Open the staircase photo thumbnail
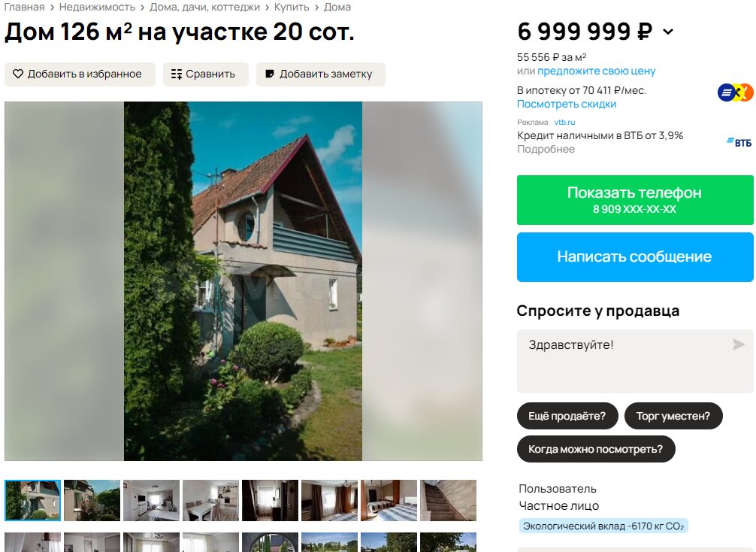Image resolution: width=756 pixels, height=552 pixels. (x=448, y=500)
